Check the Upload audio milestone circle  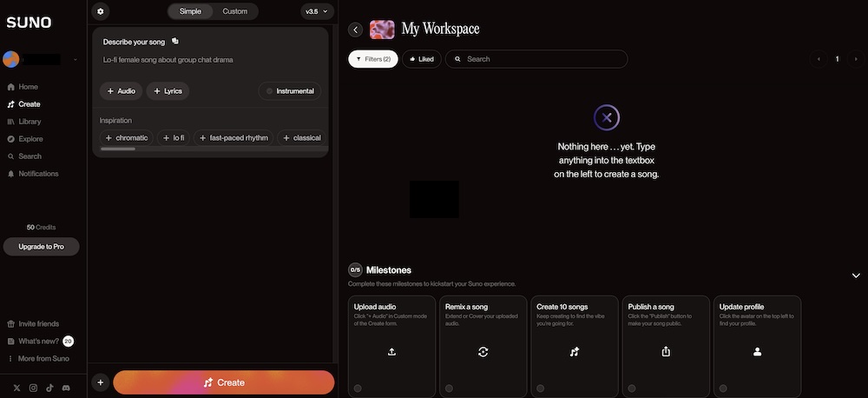[358, 388]
